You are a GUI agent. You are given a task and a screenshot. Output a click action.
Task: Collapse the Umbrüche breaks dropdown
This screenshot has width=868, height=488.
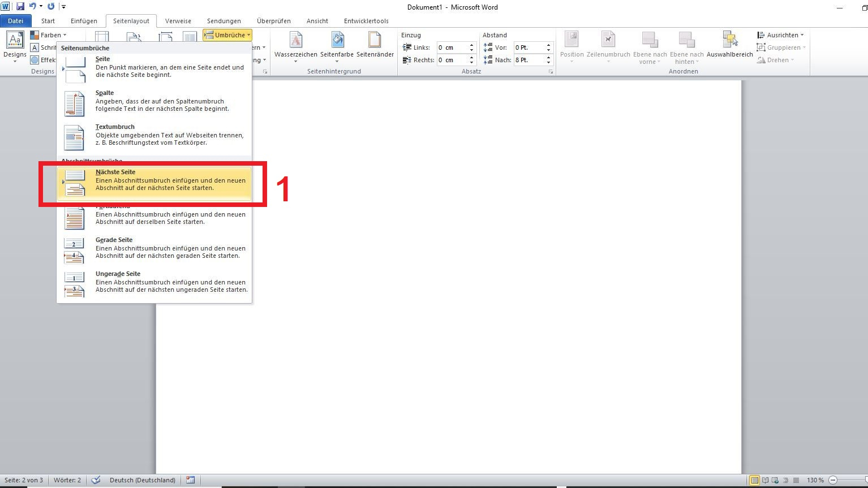(227, 35)
